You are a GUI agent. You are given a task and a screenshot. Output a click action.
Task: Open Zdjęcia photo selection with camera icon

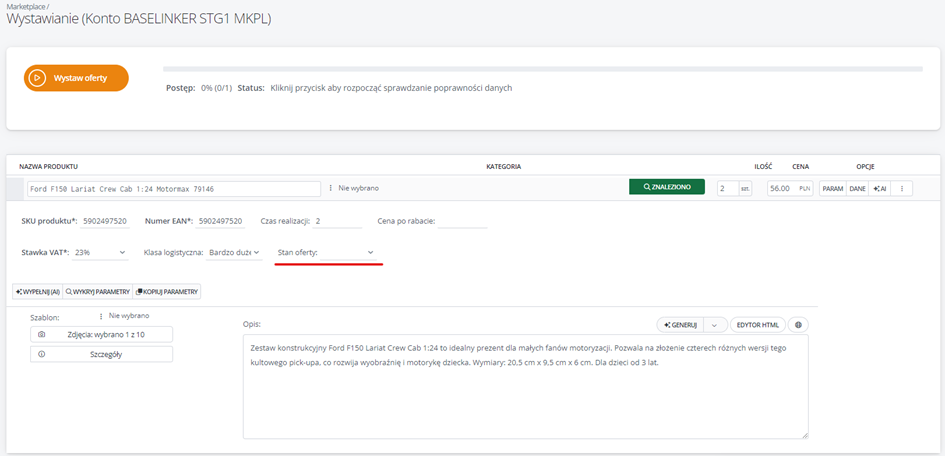tap(101, 334)
